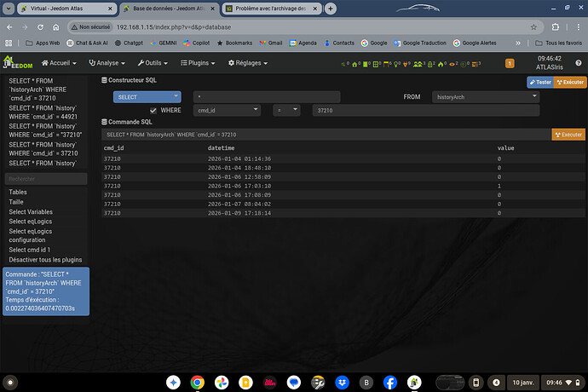The image size is (588, 392).
Task: Click the row dated 2026-01-06 17:03:10
Action: [x=343, y=186]
